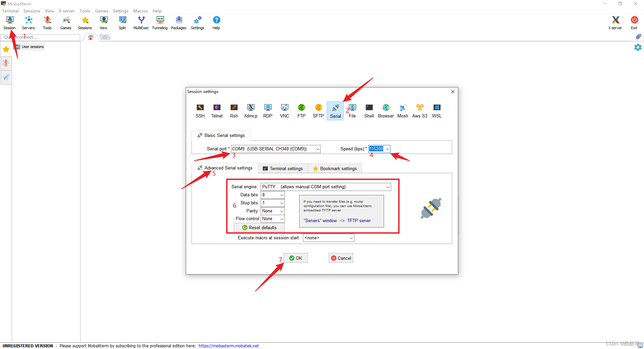Choose FTP session type
Viewport: 644px width, 349px height.
(302, 111)
